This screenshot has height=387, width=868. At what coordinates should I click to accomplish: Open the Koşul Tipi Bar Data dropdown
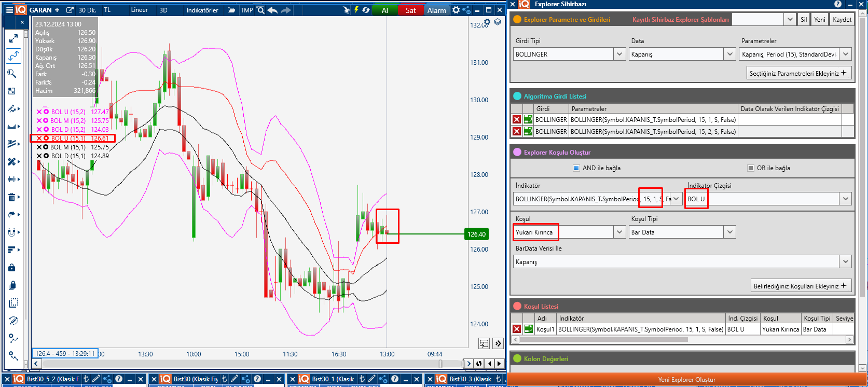point(730,232)
